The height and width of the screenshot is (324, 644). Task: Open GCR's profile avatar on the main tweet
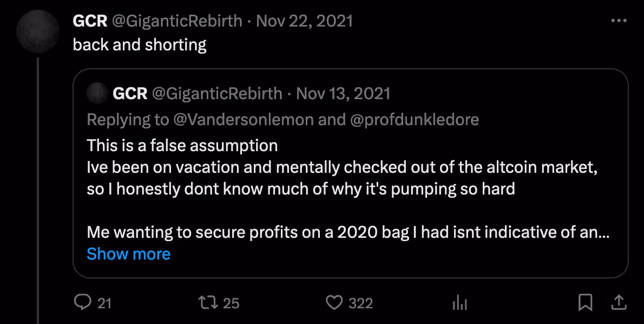[38, 31]
